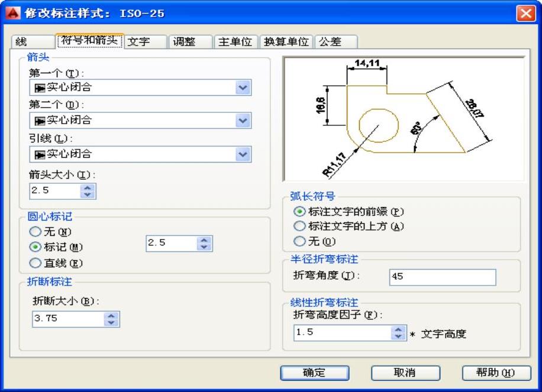Screen dimensions: 542x392
Task: Open the 文字 tab
Action: tap(146, 42)
